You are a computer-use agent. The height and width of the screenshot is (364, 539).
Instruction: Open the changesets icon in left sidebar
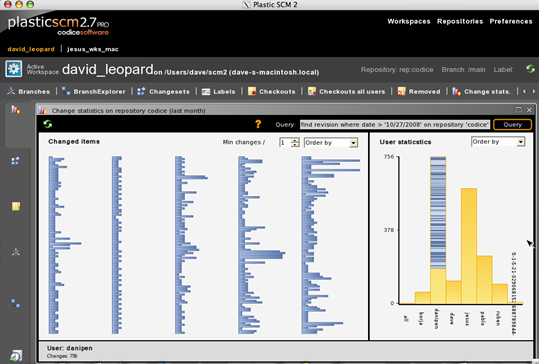tap(15, 161)
